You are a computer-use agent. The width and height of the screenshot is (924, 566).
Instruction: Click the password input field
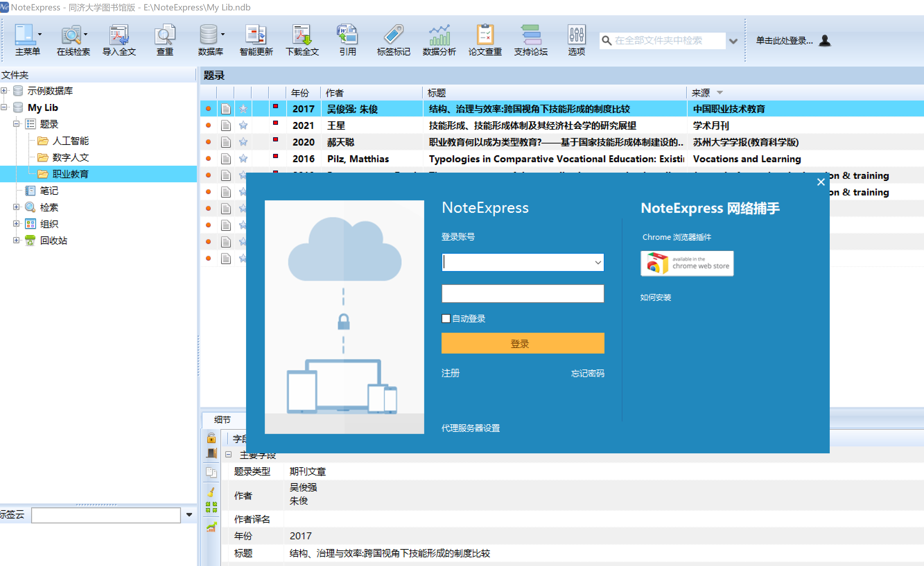pyautogui.click(x=523, y=293)
